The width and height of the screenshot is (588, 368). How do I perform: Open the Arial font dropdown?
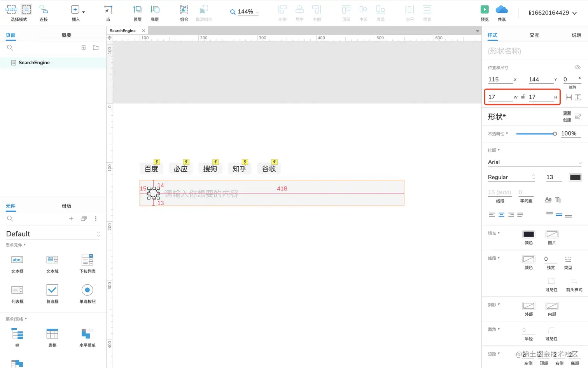pyautogui.click(x=535, y=162)
